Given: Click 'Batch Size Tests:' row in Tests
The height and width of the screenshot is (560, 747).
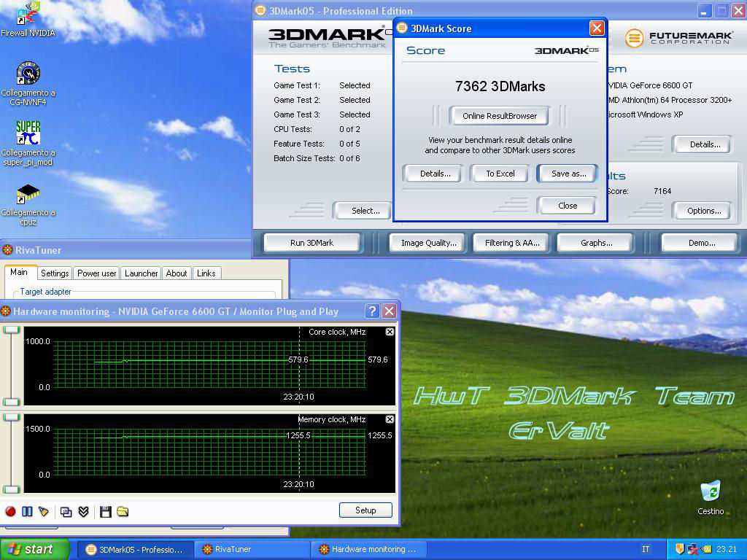Looking at the screenshot, I should (x=317, y=158).
